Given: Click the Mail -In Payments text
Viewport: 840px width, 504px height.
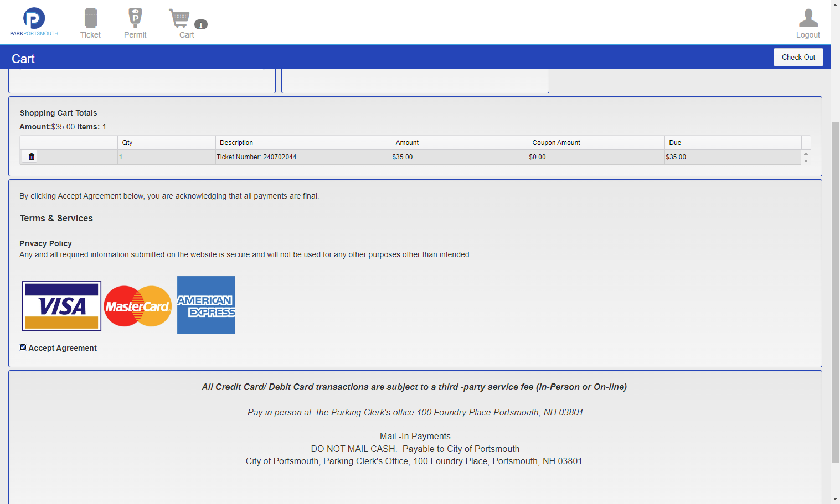Looking at the screenshot, I should point(415,436).
